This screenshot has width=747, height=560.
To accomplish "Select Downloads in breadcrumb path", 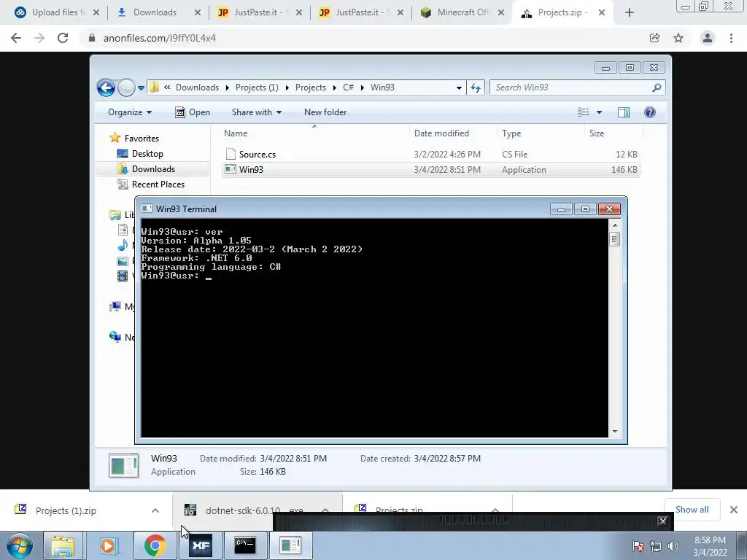I will pyautogui.click(x=197, y=87).
